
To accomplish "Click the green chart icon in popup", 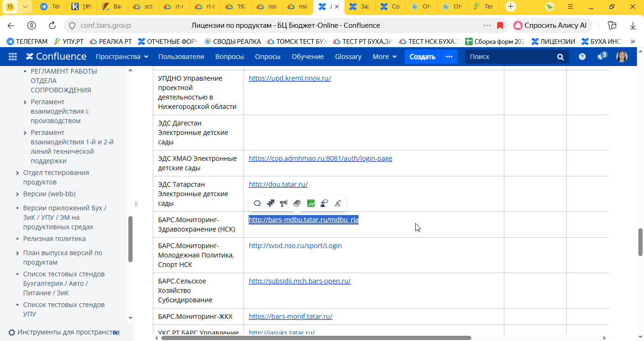I will pyautogui.click(x=310, y=203).
